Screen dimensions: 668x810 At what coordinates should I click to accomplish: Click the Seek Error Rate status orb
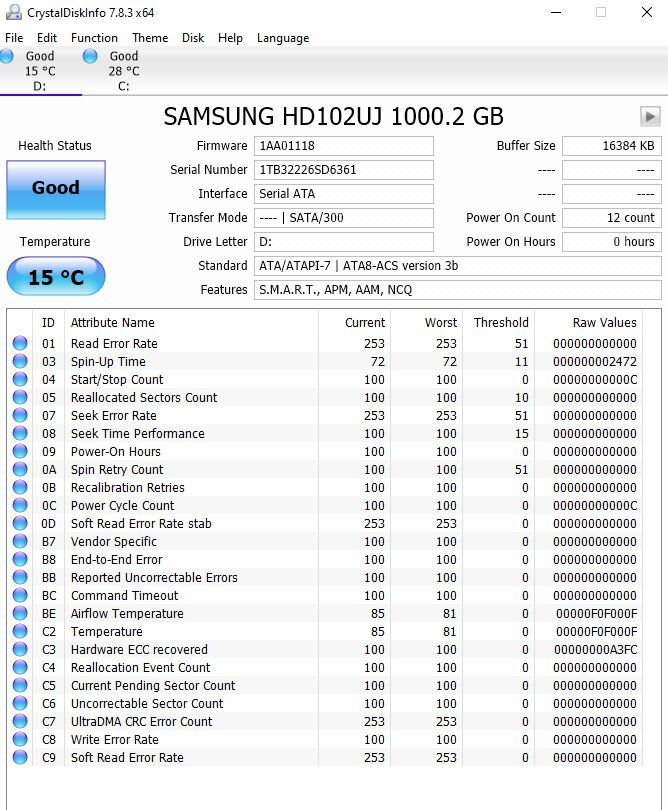(20, 415)
